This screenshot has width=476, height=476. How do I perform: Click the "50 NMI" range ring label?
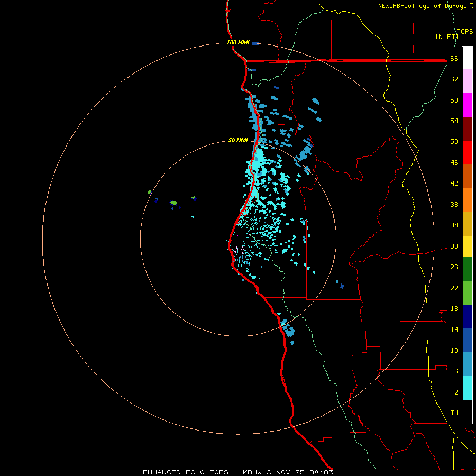click(238, 140)
